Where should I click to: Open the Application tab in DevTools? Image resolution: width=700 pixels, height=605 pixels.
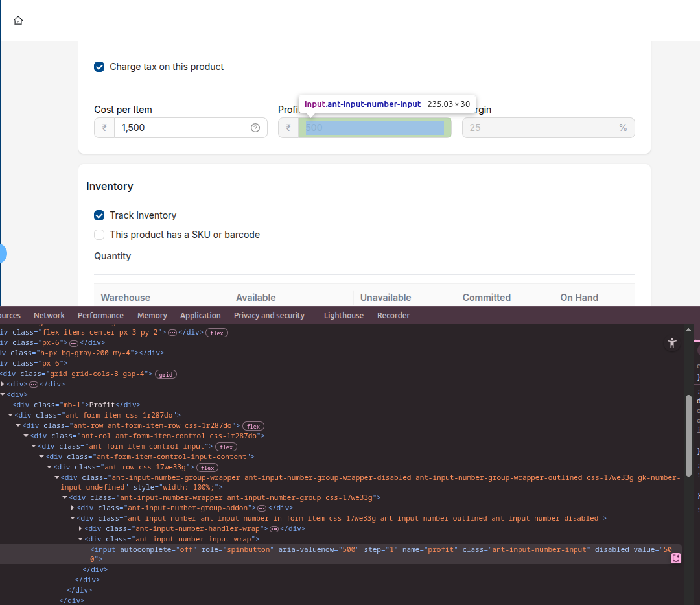[200, 316]
